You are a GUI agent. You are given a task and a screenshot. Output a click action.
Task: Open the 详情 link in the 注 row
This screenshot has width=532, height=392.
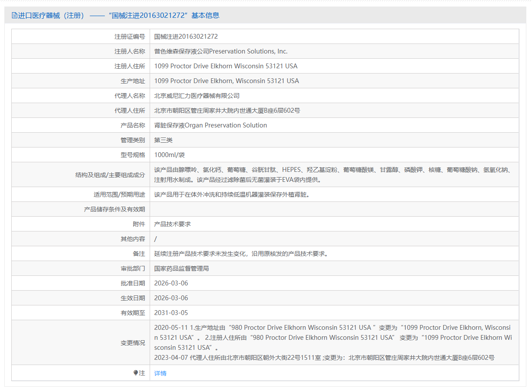click(x=160, y=373)
